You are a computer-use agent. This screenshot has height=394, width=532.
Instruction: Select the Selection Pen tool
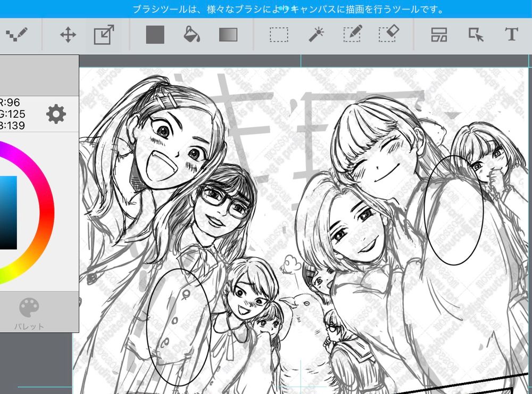click(x=353, y=34)
